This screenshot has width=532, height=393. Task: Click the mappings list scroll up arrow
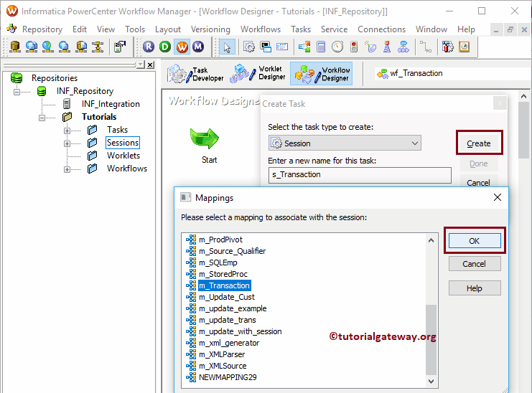point(431,240)
